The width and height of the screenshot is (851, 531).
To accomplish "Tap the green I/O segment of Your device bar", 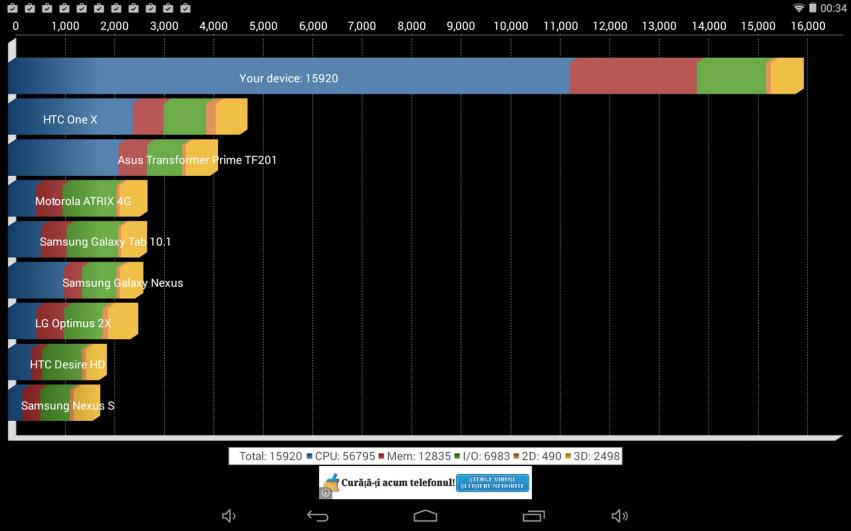I will coord(732,76).
